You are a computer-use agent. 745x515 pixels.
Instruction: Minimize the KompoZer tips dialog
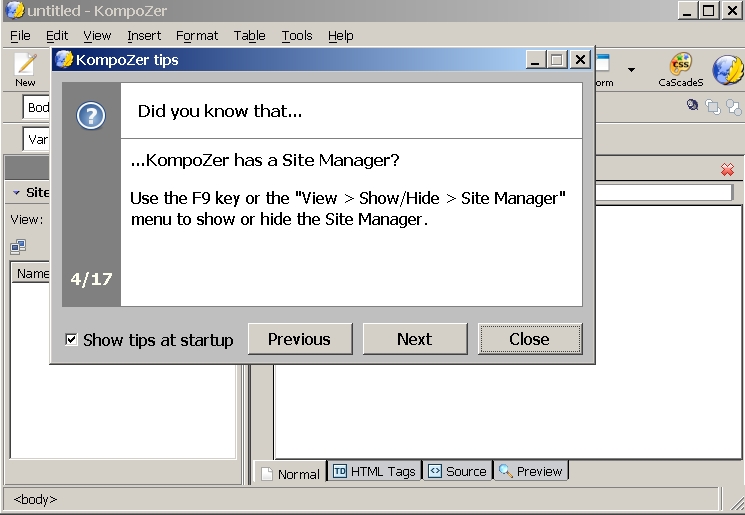pyautogui.click(x=535, y=60)
